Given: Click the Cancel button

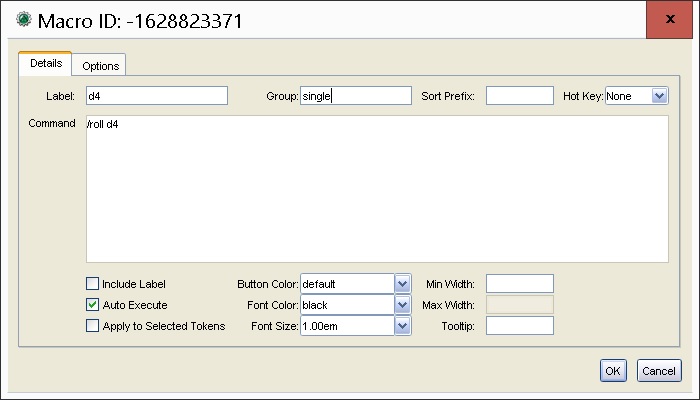Looking at the screenshot, I should (658, 371).
